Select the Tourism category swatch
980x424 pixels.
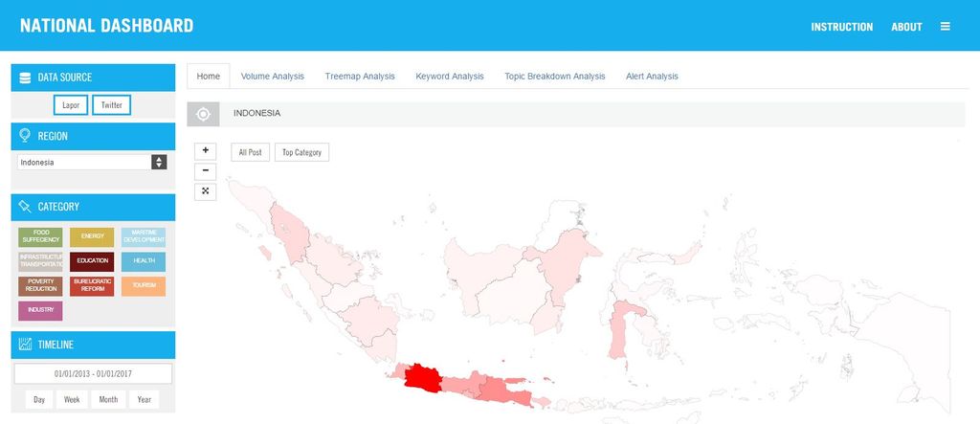(x=144, y=286)
